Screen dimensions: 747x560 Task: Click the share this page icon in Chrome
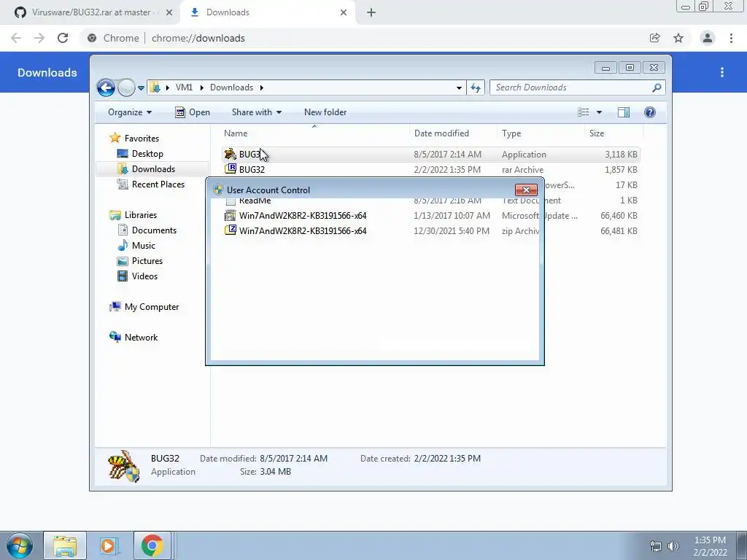[x=655, y=38]
